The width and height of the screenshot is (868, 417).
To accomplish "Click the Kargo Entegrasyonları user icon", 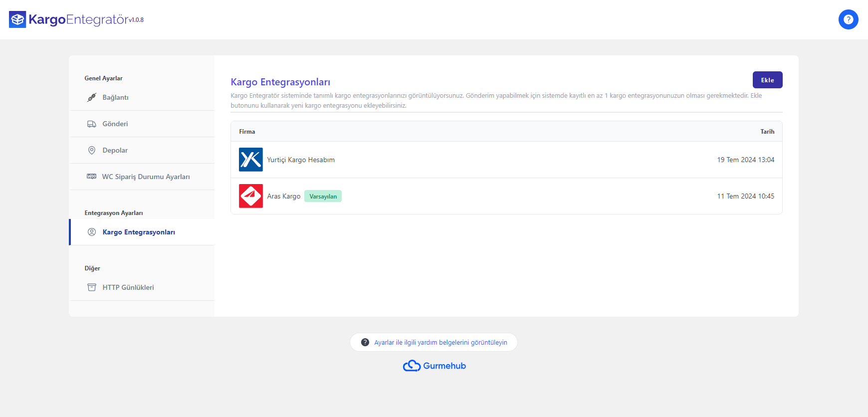I will point(92,232).
